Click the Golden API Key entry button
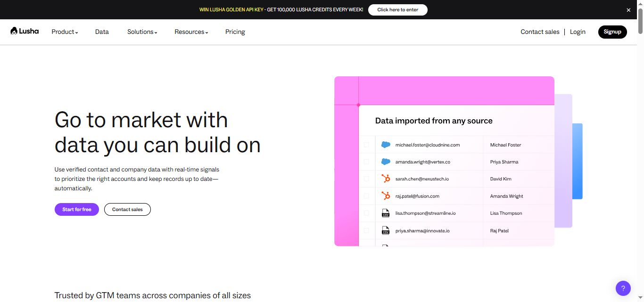Image resolution: width=644 pixels, height=302 pixels. 397,9
